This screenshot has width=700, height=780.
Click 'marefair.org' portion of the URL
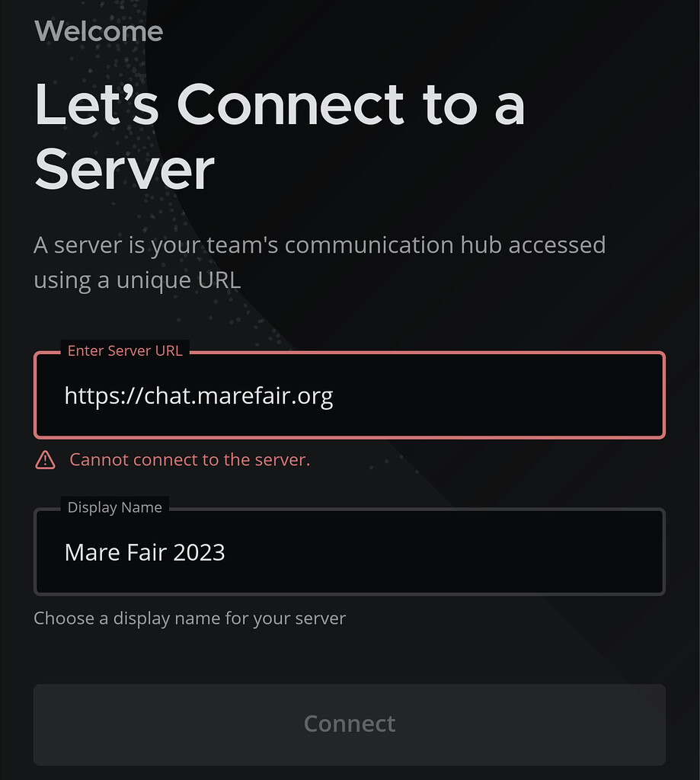point(265,396)
